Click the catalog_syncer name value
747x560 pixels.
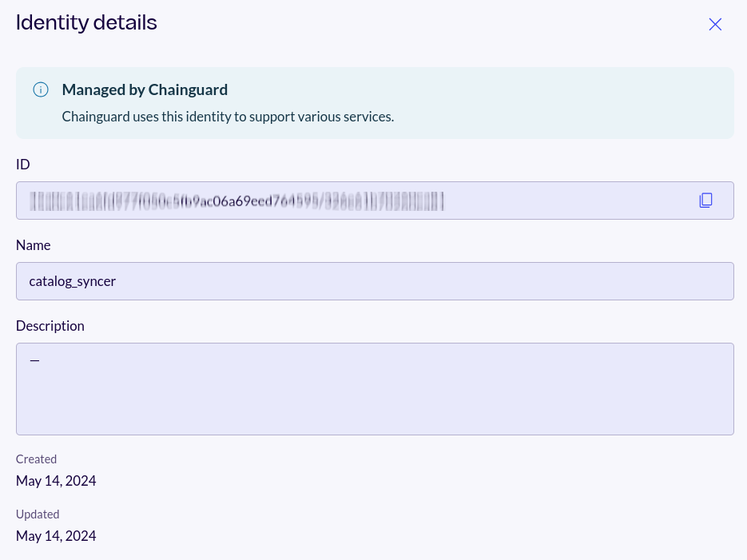(72, 281)
